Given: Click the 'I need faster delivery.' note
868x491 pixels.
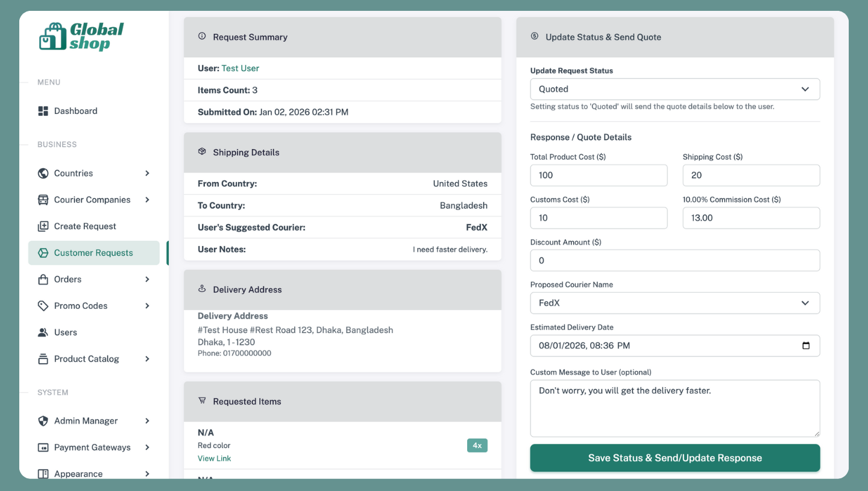Looking at the screenshot, I should pos(450,249).
